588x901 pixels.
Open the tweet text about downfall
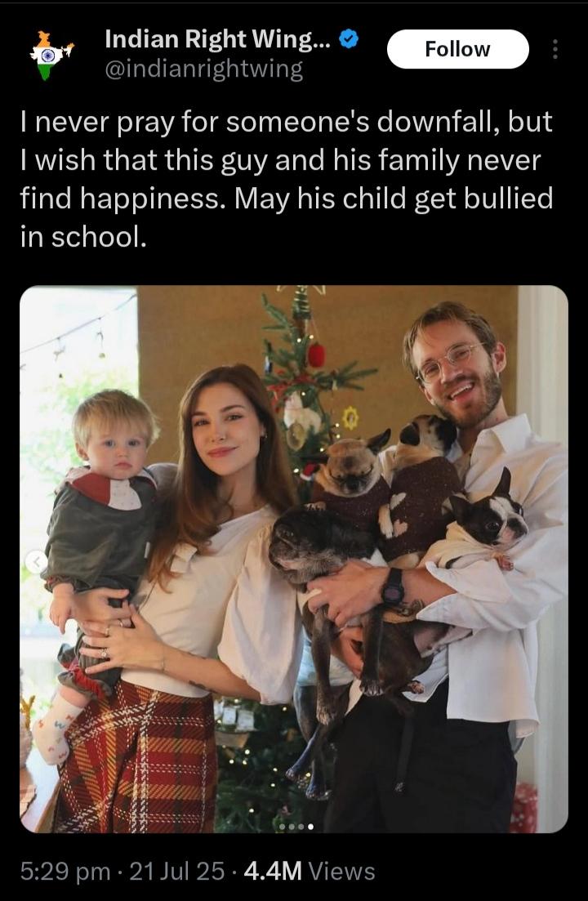[287, 179]
